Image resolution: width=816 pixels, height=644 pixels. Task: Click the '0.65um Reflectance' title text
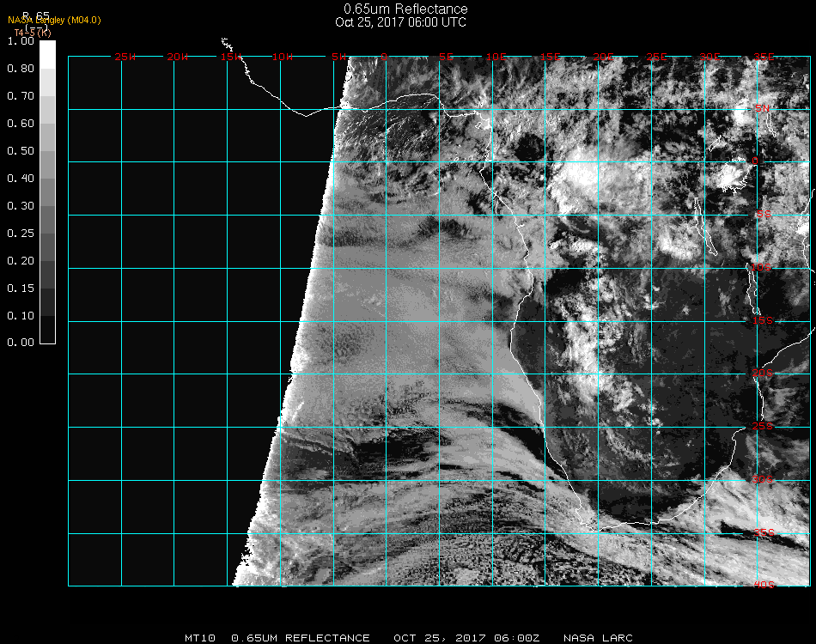(400, 9)
